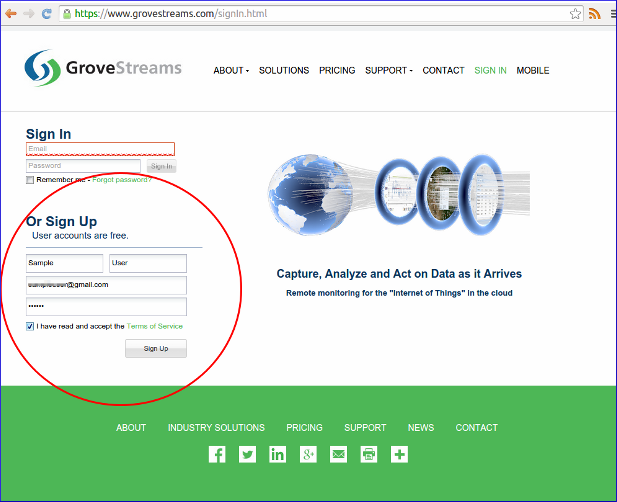Reload the page using browser refresh button
The width and height of the screenshot is (617, 502).
click(x=46, y=14)
